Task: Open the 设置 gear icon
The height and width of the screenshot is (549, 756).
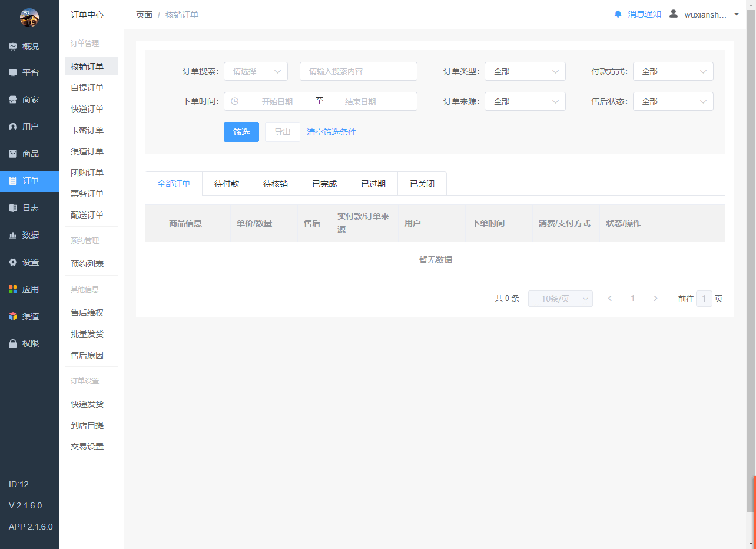Action: pos(13,262)
